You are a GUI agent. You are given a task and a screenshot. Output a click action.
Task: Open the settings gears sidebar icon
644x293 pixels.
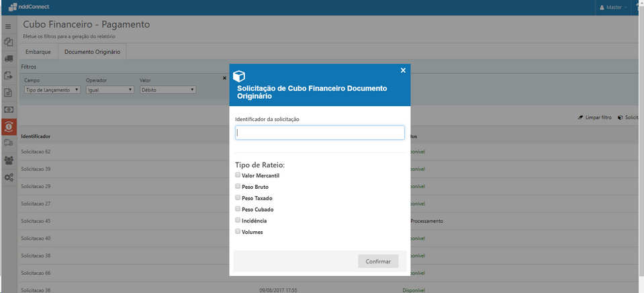click(x=9, y=177)
